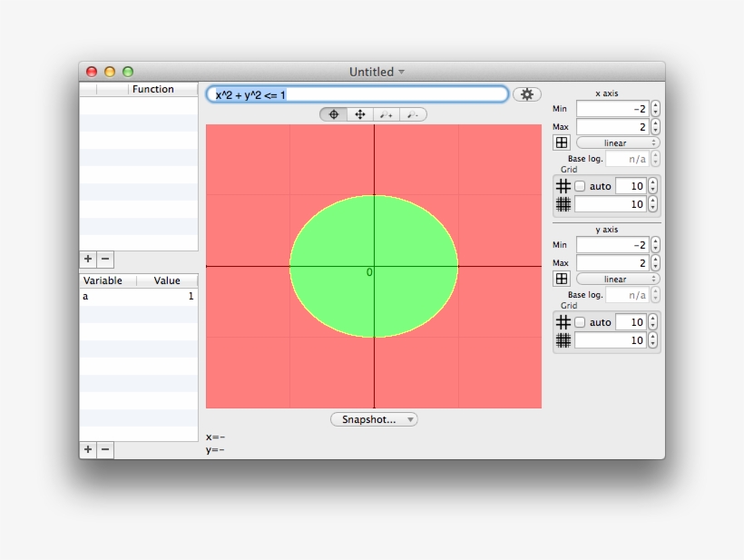
Task: Click y axis Max field showing 2
Action: 612,263
